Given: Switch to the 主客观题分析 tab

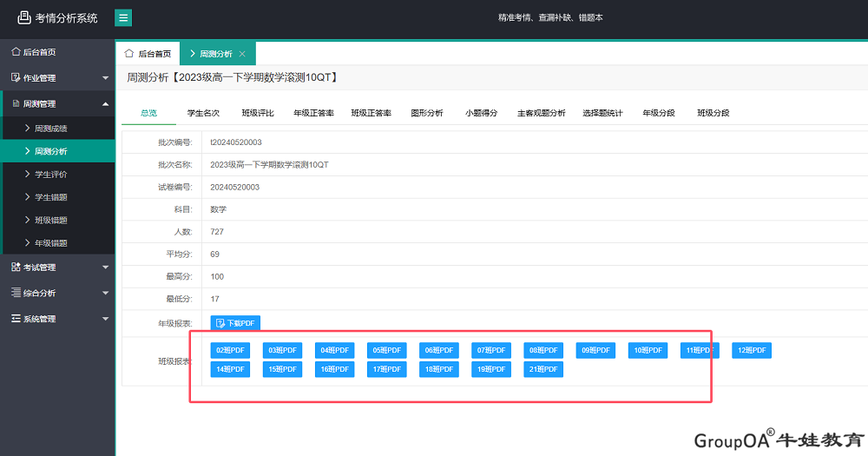Looking at the screenshot, I should tap(541, 113).
